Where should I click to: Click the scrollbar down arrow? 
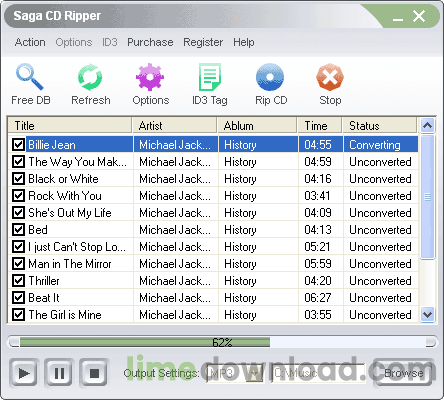tap(427, 314)
